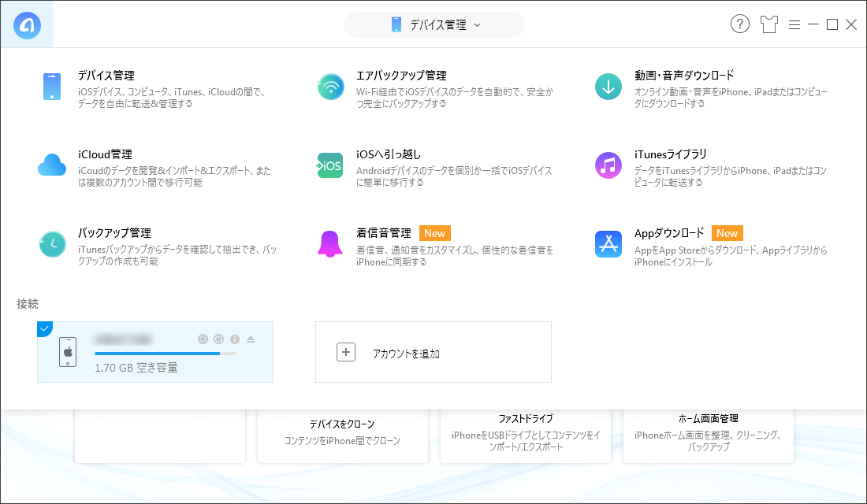Click the 1.70 GB 空き容量 text
The height and width of the screenshot is (504, 867).
coord(136,368)
